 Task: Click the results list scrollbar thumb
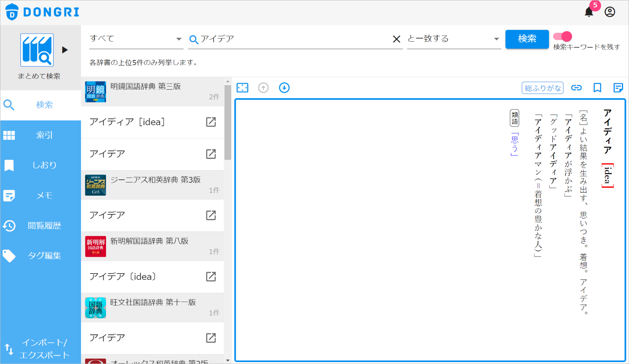pyautogui.click(x=228, y=122)
